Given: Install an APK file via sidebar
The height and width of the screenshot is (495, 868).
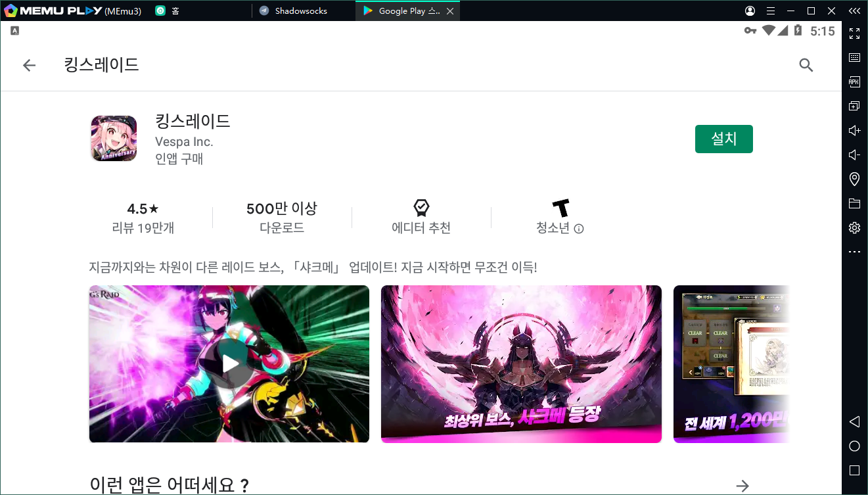Looking at the screenshot, I should coord(854,82).
